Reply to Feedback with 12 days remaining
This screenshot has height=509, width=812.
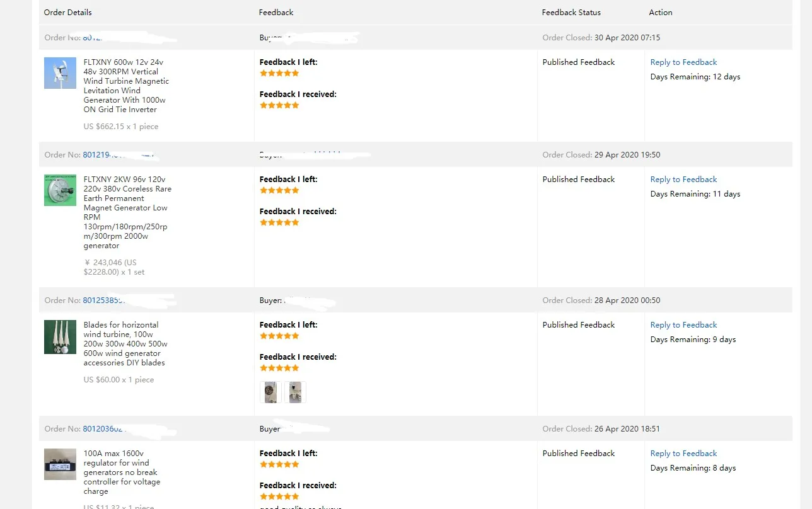(683, 62)
